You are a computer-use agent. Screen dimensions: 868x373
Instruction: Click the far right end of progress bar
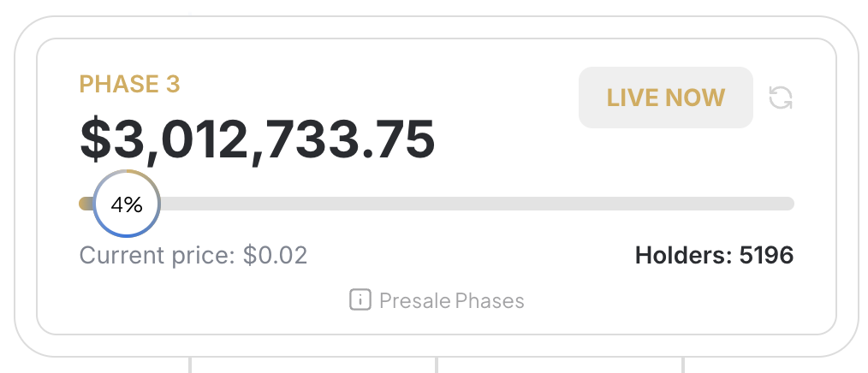point(789,204)
